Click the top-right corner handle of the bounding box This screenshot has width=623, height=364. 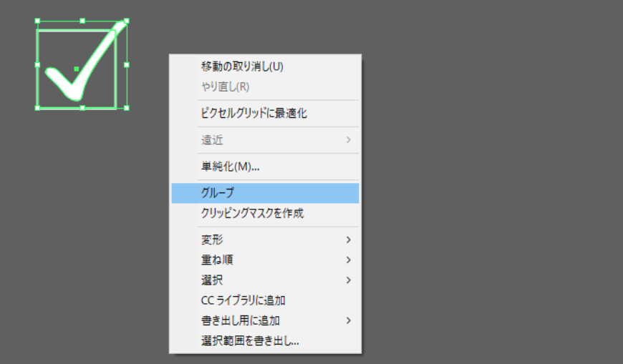pyautogui.click(x=127, y=21)
